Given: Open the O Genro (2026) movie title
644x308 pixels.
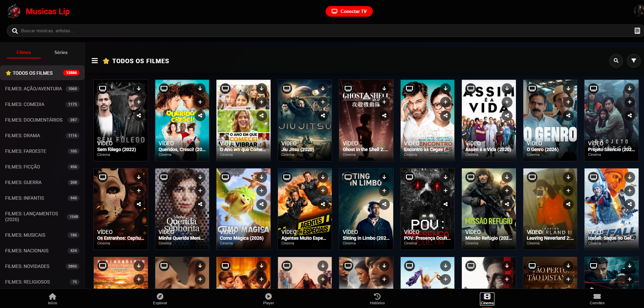Looking at the screenshot, I should (542, 149).
